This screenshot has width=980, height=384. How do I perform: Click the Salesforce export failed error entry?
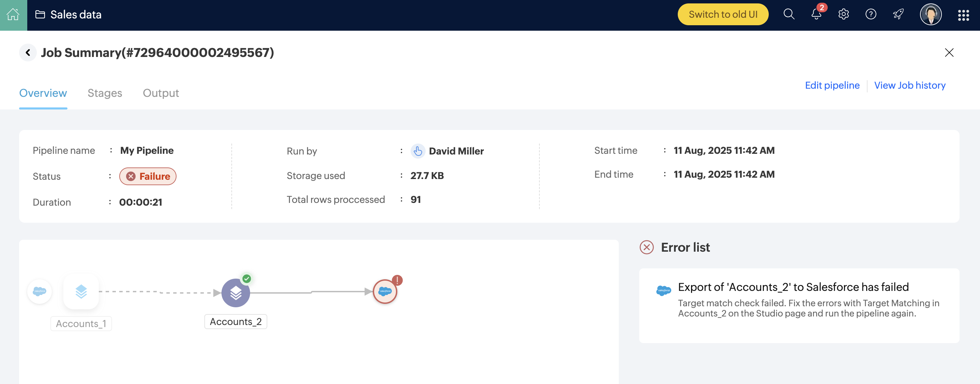pos(793,287)
